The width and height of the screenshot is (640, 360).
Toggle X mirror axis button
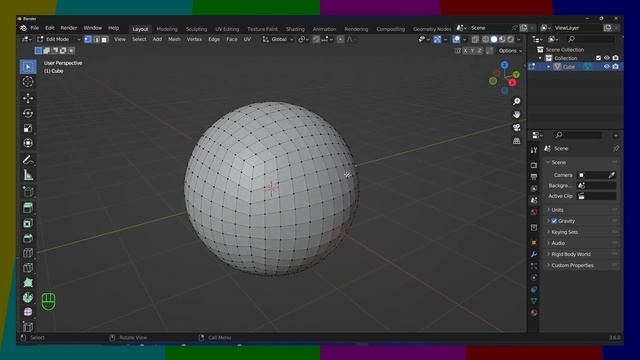click(465, 51)
